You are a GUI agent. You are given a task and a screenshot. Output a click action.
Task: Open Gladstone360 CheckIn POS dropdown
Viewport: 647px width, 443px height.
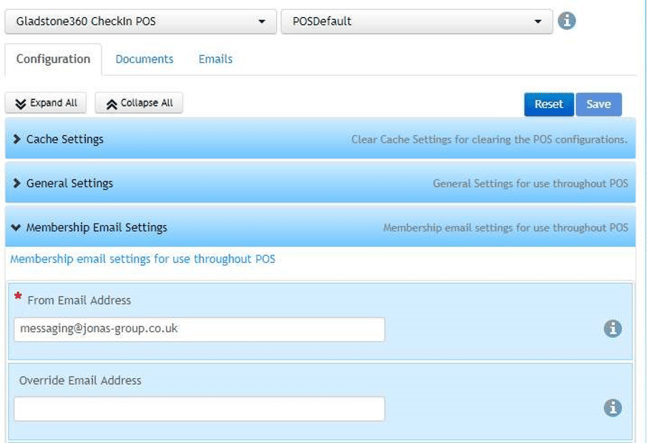[x=141, y=21]
